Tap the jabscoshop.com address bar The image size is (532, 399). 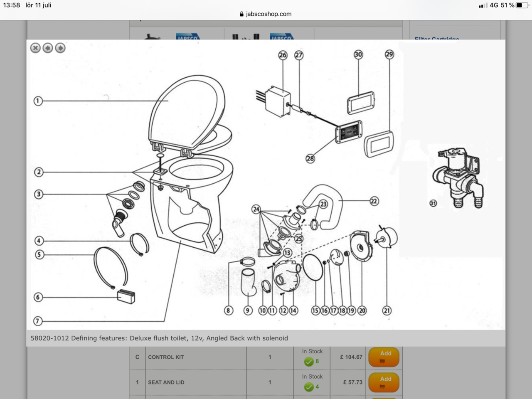[266, 14]
